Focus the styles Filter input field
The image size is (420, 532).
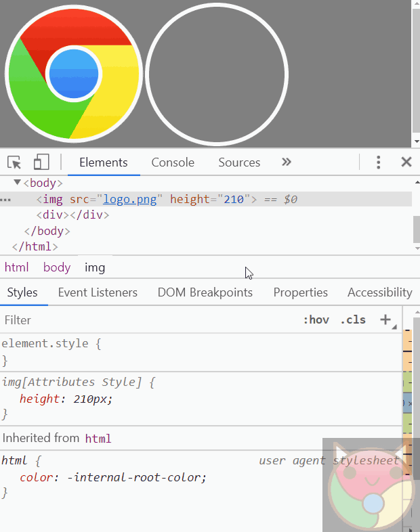click(x=150, y=320)
